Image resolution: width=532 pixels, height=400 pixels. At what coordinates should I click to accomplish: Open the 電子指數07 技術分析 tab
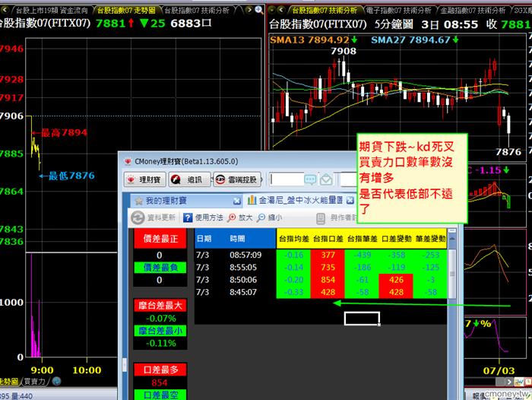pos(399,10)
